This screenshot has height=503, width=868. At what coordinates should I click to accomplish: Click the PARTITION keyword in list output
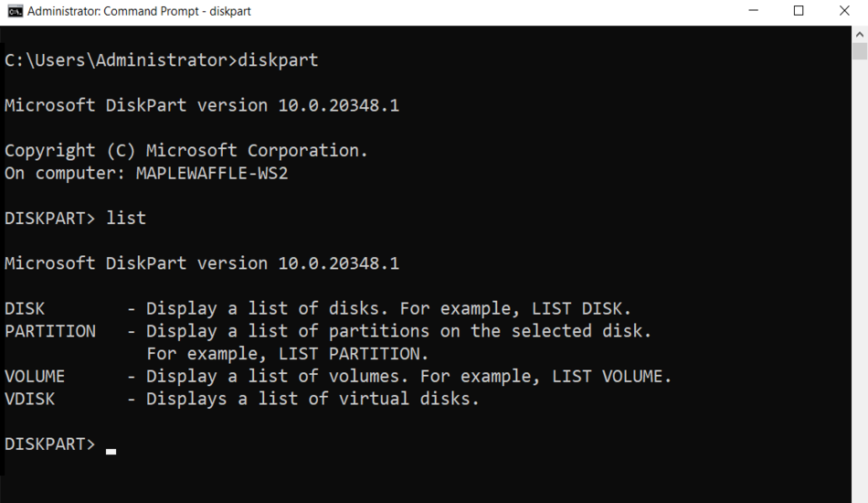50,331
